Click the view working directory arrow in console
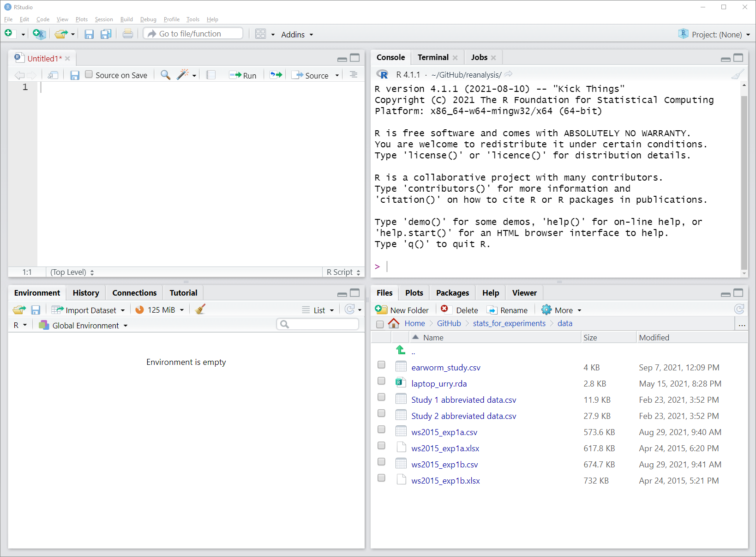The width and height of the screenshot is (756, 557). 508,74
